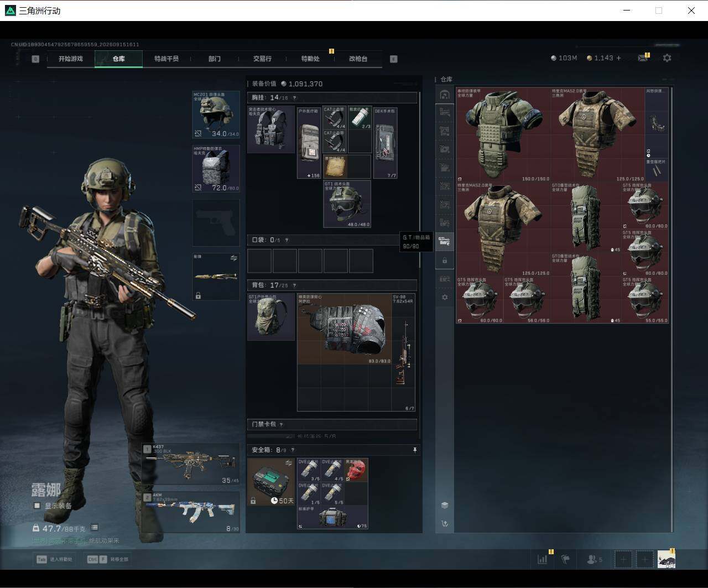Select the safe box with 50天 timer

(x=271, y=482)
